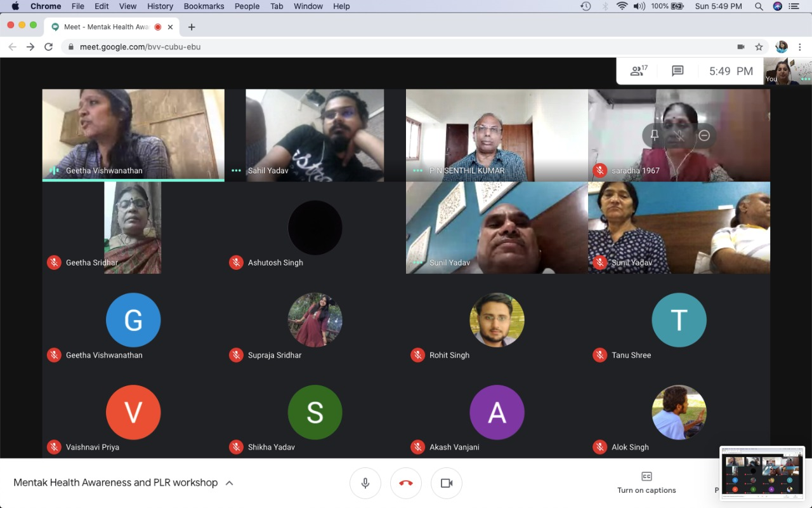Screen dimensions: 812x508
Task: Toggle the microphone mute button
Action: (x=365, y=483)
